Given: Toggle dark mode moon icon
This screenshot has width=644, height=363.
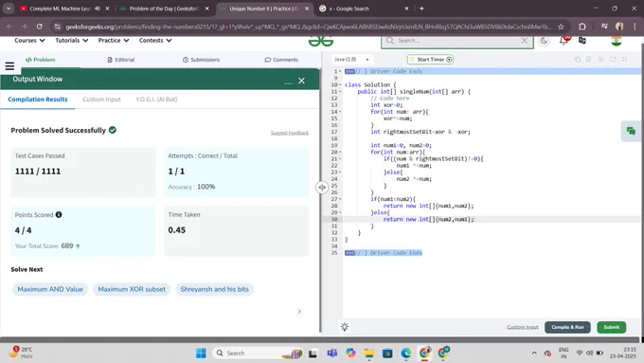Looking at the screenshot, I should pos(544,41).
